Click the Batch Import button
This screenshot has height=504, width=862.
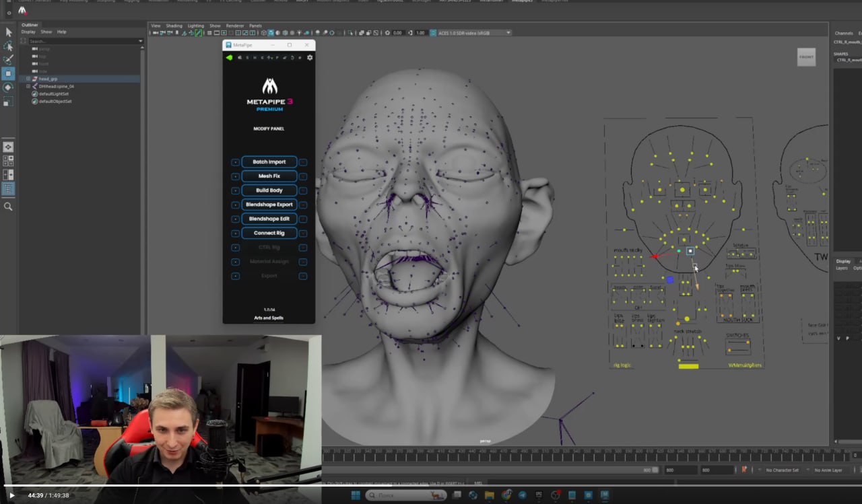[x=269, y=162]
